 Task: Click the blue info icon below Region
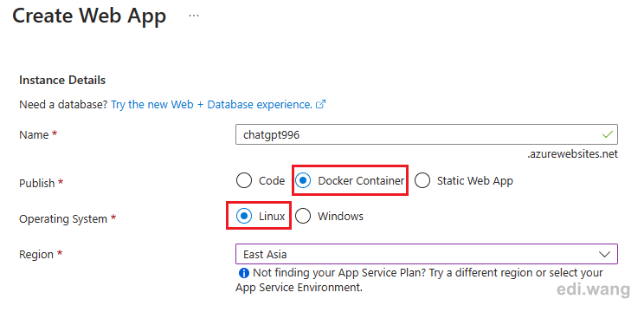244,272
